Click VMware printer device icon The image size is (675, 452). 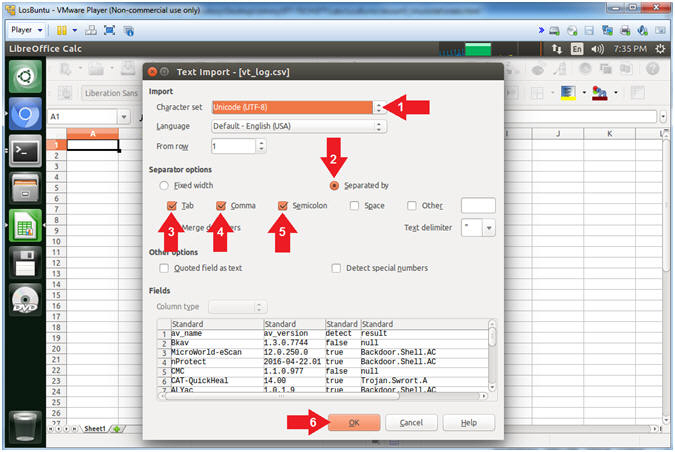point(625,31)
